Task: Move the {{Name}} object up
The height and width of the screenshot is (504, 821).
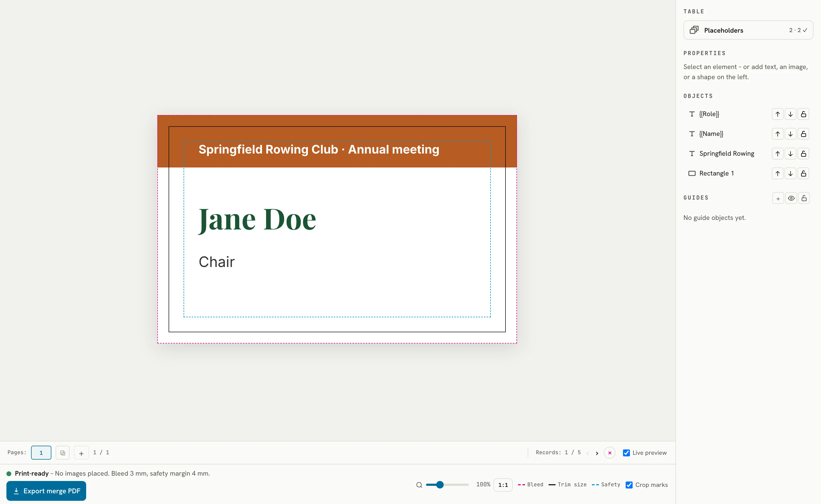Action: pos(777,134)
